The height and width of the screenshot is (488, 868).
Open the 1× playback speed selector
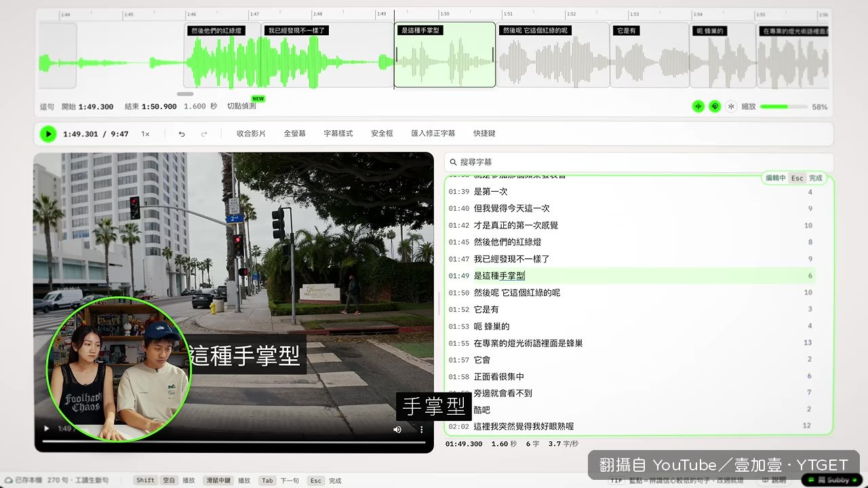click(145, 134)
